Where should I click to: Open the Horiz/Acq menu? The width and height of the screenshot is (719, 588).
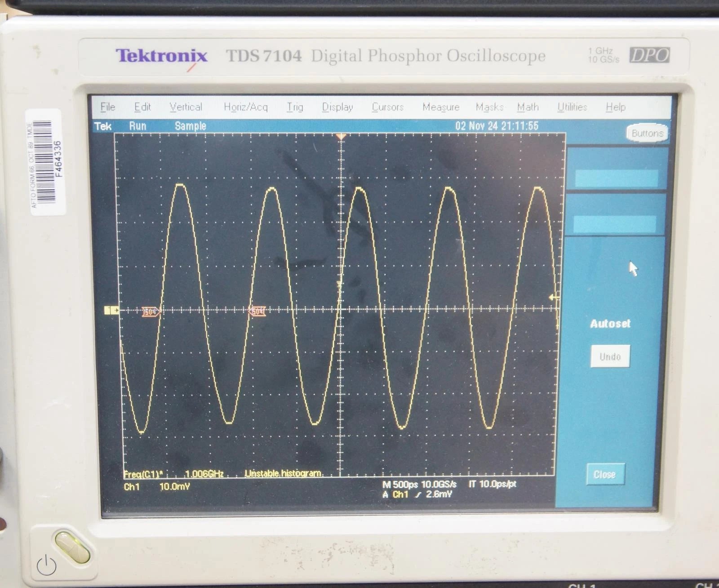point(245,107)
